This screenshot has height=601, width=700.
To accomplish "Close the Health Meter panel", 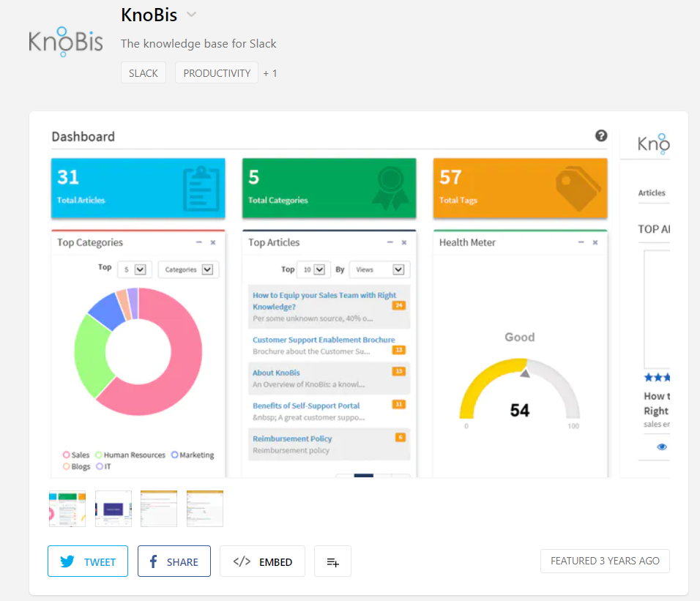I will click(x=595, y=242).
